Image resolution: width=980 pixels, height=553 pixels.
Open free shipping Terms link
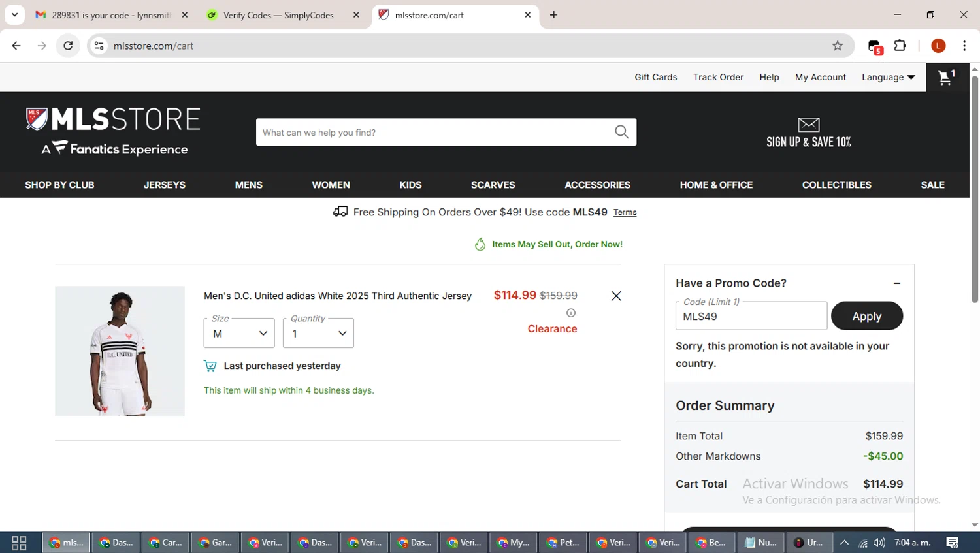pos(625,212)
